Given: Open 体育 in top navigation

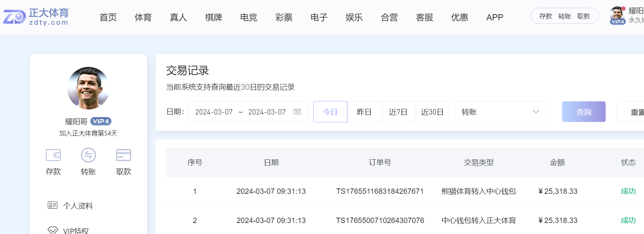Looking at the screenshot, I should pos(143,17).
